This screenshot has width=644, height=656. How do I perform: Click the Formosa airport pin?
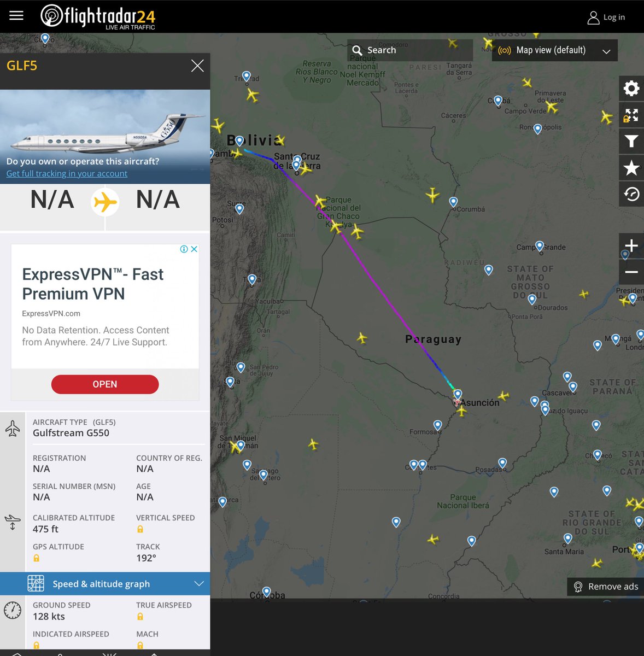point(437,425)
